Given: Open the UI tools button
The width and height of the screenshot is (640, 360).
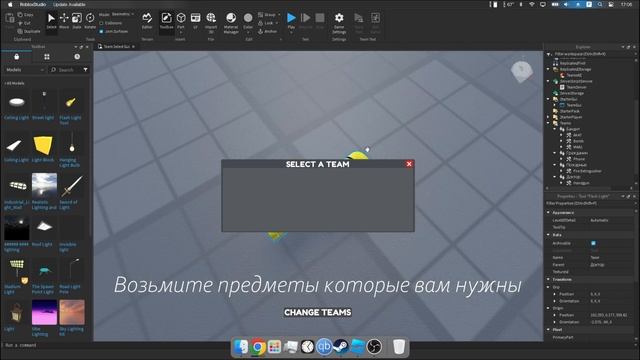Looking at the screenshot, I should click(196, 21).
